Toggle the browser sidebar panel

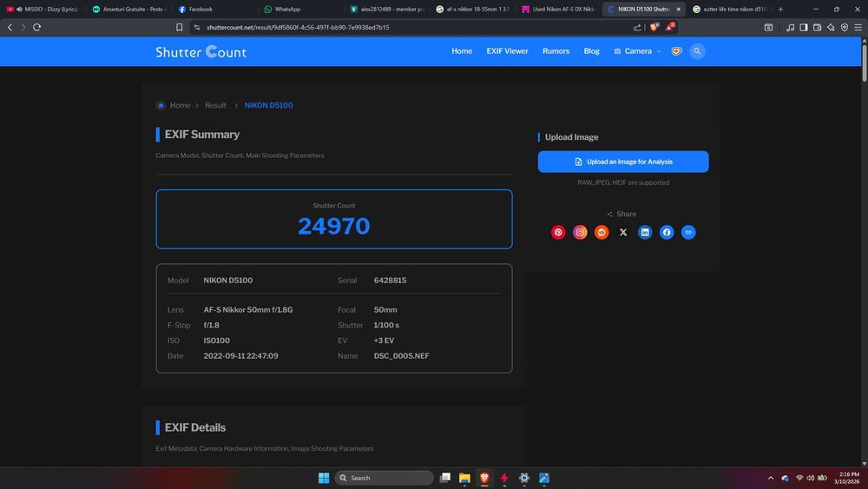point(803,27)
